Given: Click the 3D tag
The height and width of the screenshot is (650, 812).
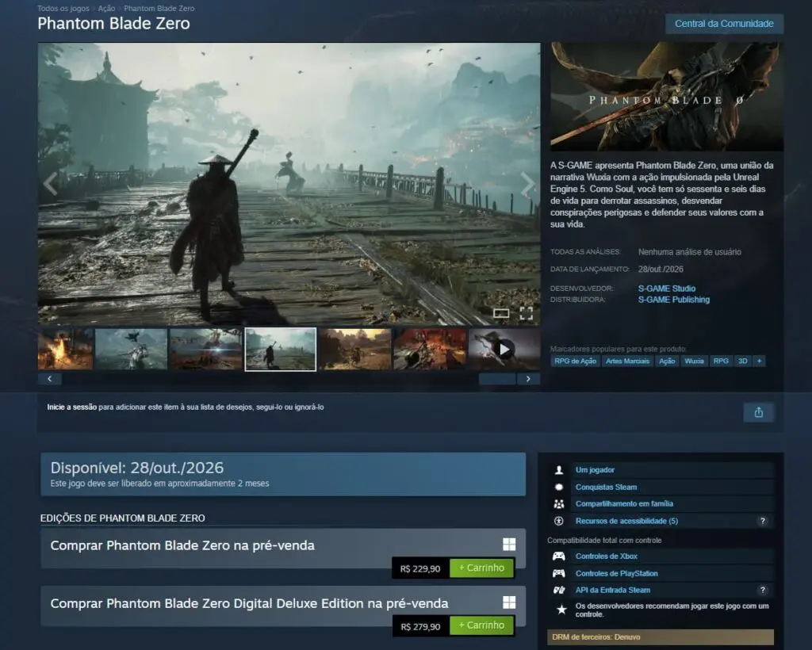Looking at the screenshot, I should pyautogui.click(x=742, y=361).
